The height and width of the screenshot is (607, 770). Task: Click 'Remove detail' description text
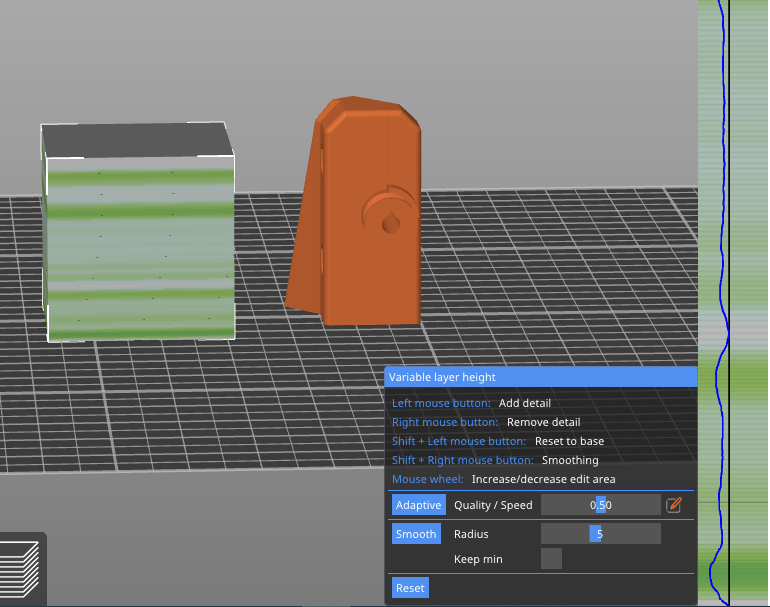[543, 422]
